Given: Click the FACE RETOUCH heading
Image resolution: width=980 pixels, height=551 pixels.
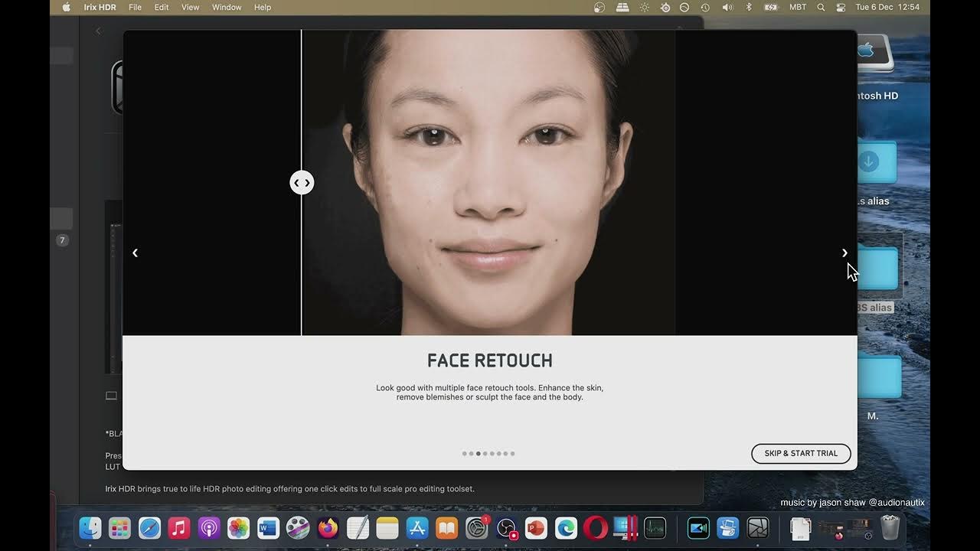Looking at the screenshot, I should (490, 360).
